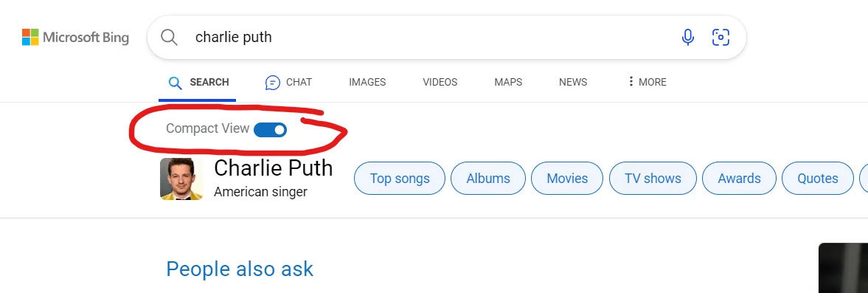Select the Movies chip
This screenshot has height=293, width=868.
pos(567,179)
